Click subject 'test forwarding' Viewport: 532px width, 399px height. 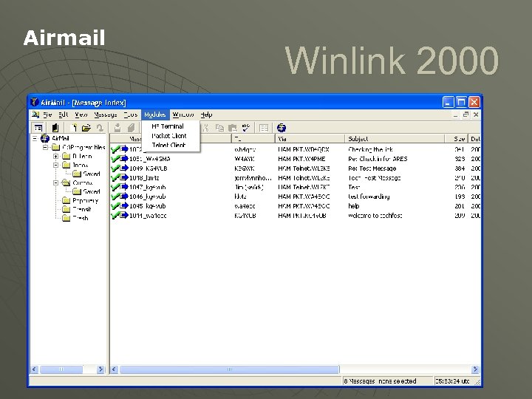[x=369, y=197]
